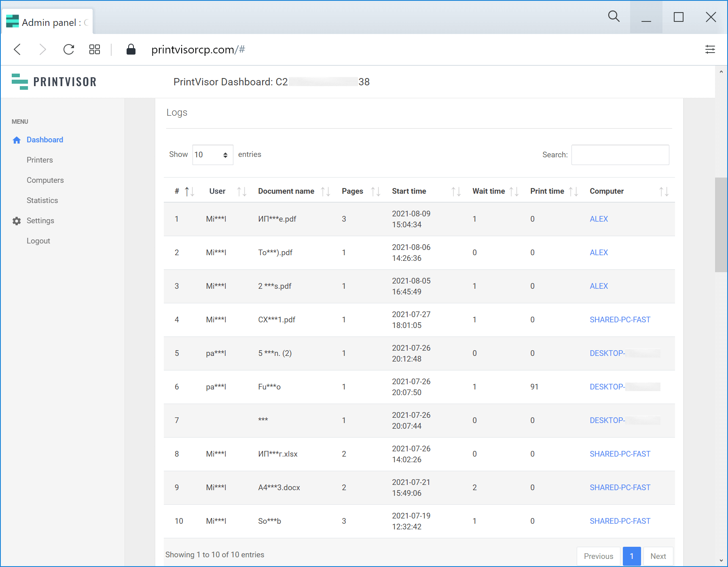The width and height of the screenshot is (728, 567).
Task: Sort the logs by Start time column
Action: [x=455, y=191]
